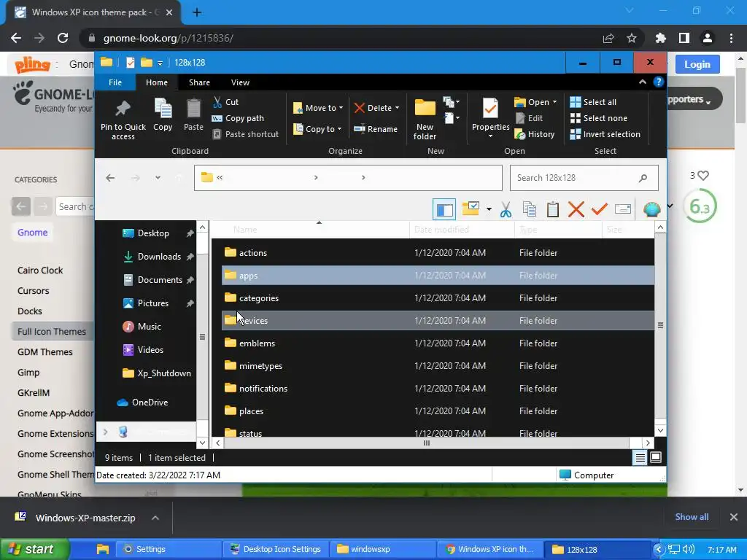Screen dimensions: 747x560
Task: Click the blue shell toolbar icon
Action: [651, 209]
